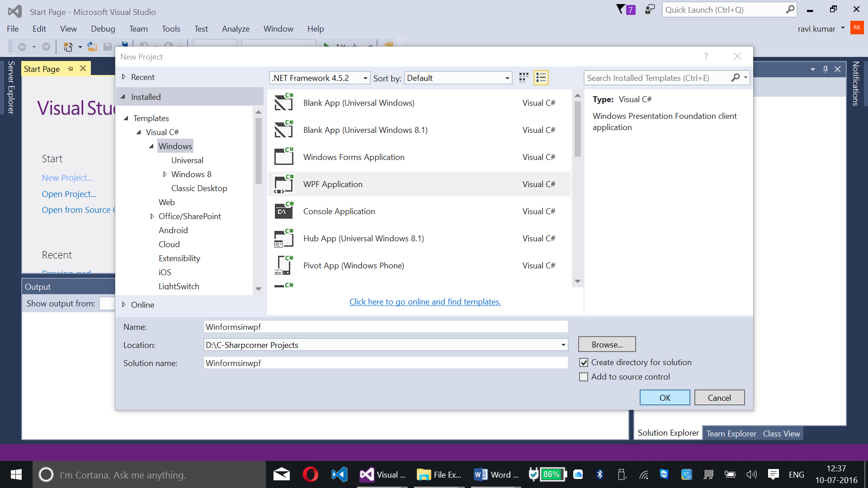This screenshot has width=868, height=488.
Task: Click the template list vertical scrollbar
Action: pyautogui.click(x=577, y=129)
